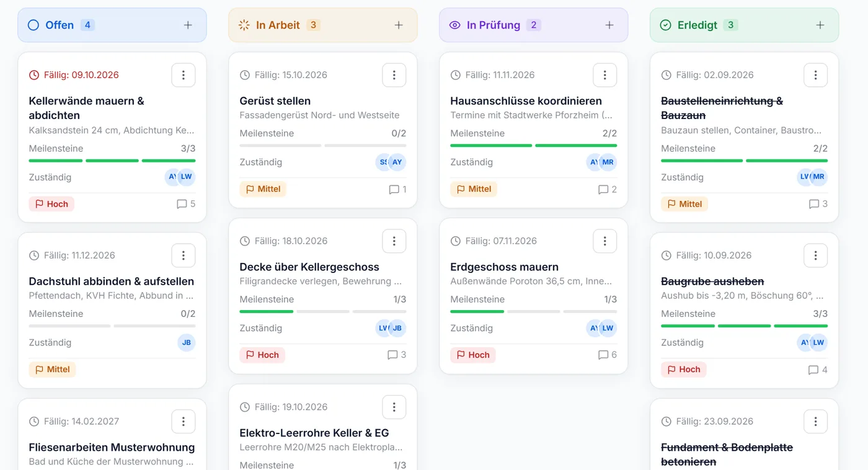Screen dimensions: 868x470
Task: Click the In Prüfung column title
Action: [x=494, y=25]
